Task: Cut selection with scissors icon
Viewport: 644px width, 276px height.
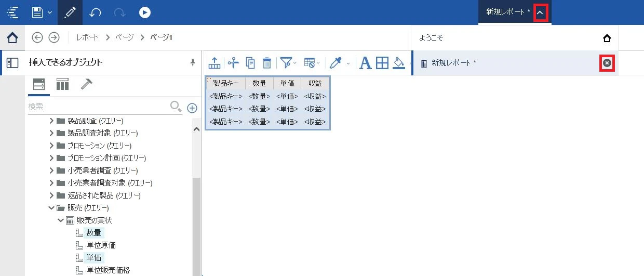Action: [233, 63]
